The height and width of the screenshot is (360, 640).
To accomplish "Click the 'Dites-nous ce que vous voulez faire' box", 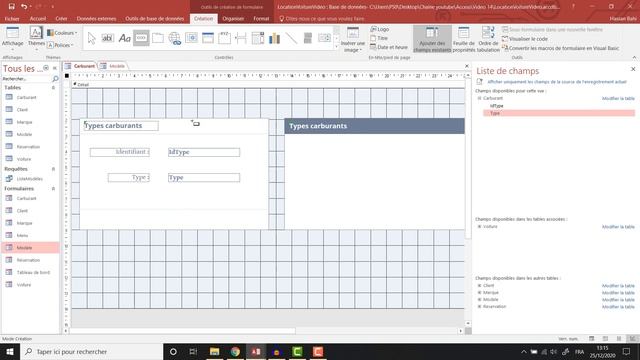I will click(322, 18).
